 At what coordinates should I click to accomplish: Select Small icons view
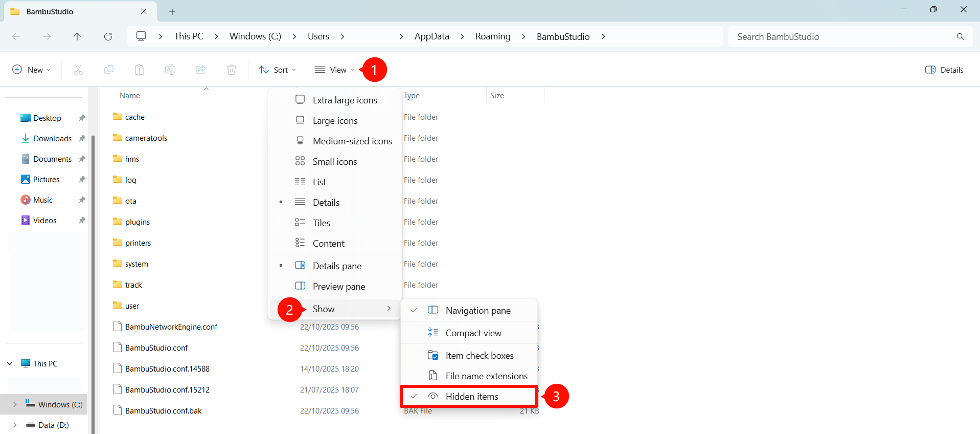pyautogui.click(x=334, y=161)
